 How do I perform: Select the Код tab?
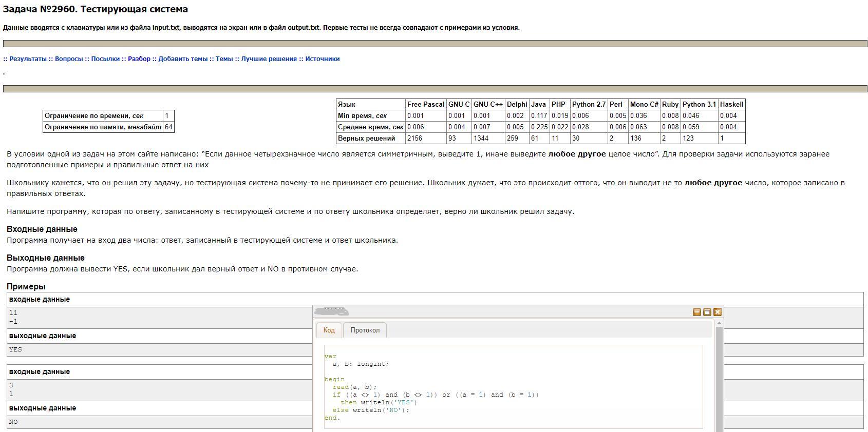tap(329, 330)
